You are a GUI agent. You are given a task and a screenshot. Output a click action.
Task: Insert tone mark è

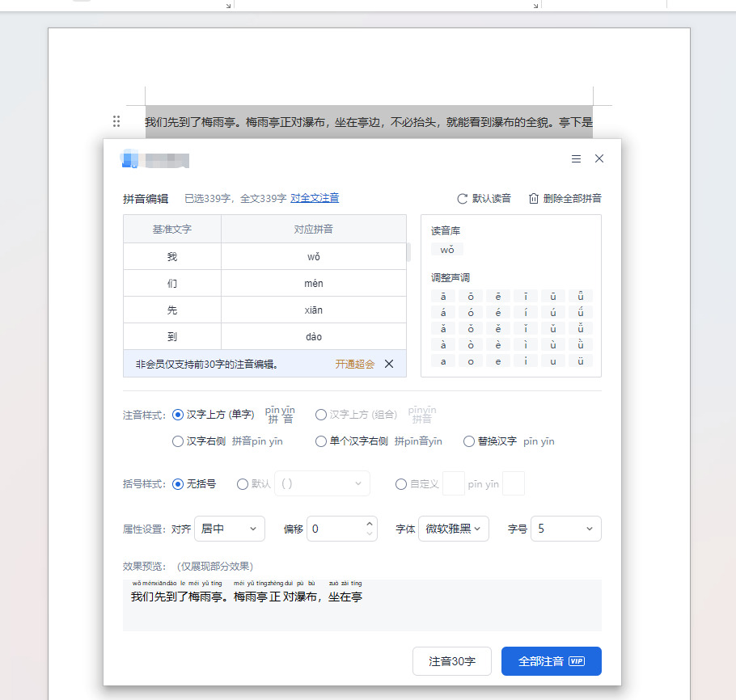pos(498,345)
